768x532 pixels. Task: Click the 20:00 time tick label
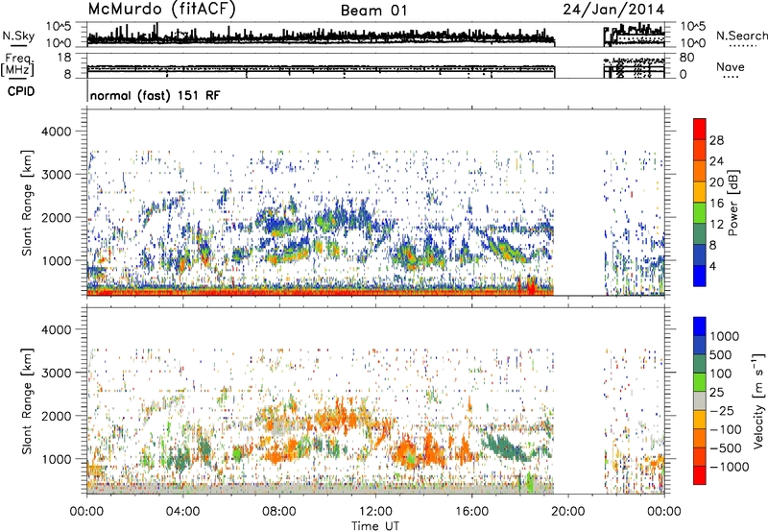(567, 512)
